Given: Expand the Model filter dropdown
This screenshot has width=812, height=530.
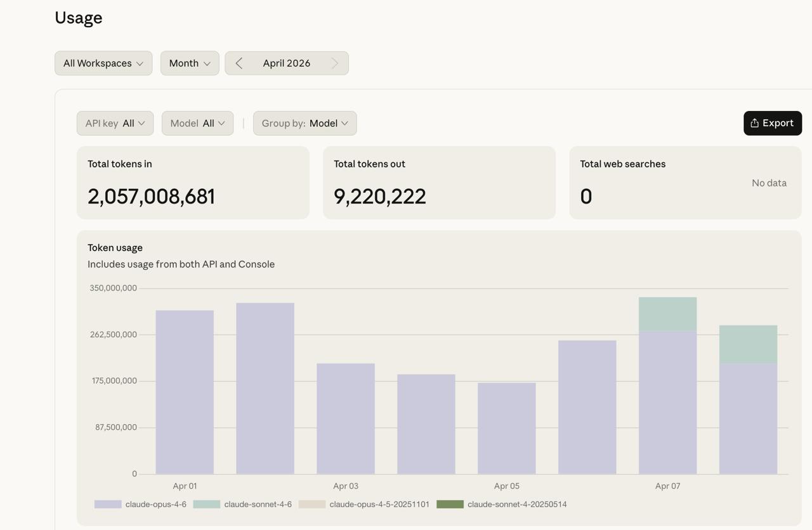Looking at the screenshot, I should click(197, 123).
